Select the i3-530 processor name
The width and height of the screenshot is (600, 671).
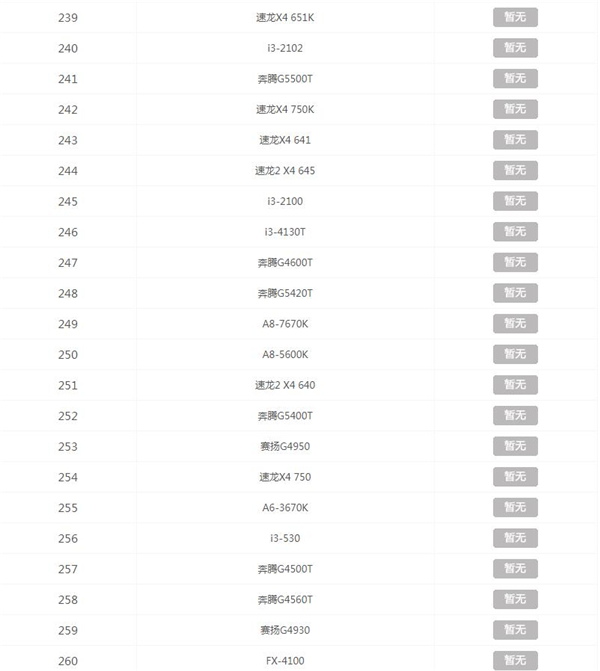(x=285, y=538)
